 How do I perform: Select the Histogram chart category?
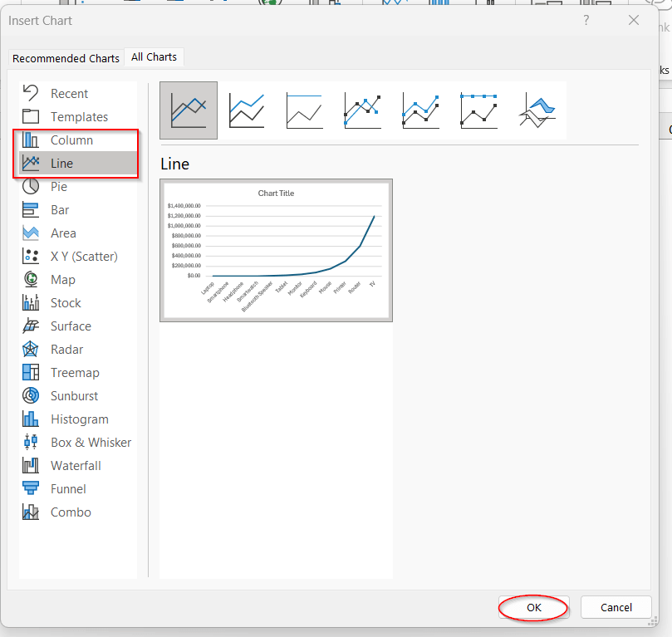coord(77,419)
